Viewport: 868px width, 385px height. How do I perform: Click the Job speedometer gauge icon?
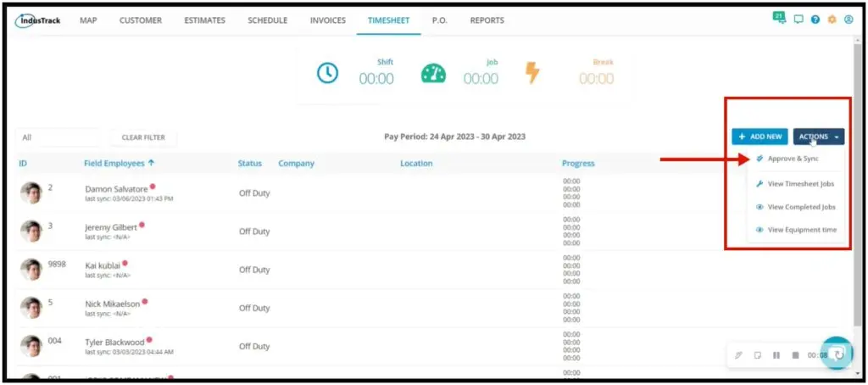pos(433,73)
